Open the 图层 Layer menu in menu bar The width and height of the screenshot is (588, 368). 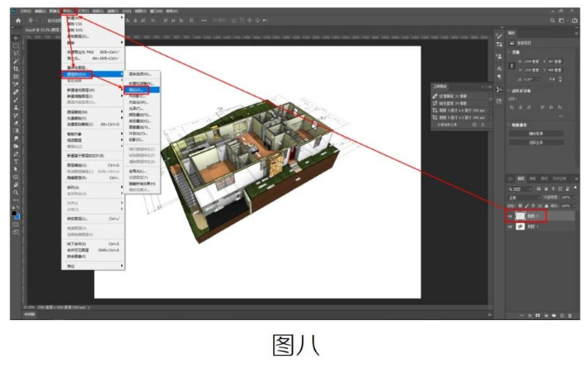68,12
